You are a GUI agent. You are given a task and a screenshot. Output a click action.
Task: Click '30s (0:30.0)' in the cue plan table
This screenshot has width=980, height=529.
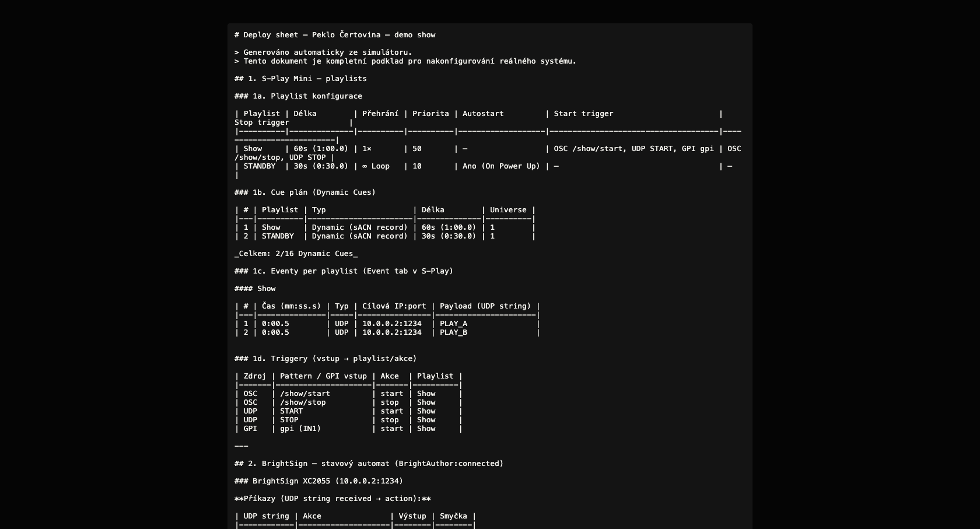click(x=449, y=236)
